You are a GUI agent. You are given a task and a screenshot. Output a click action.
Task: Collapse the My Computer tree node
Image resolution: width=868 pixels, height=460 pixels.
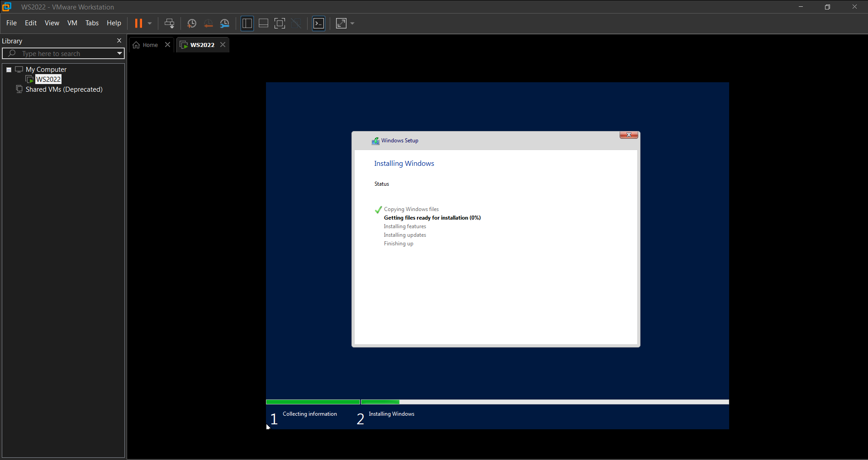[x=9, y=70]
